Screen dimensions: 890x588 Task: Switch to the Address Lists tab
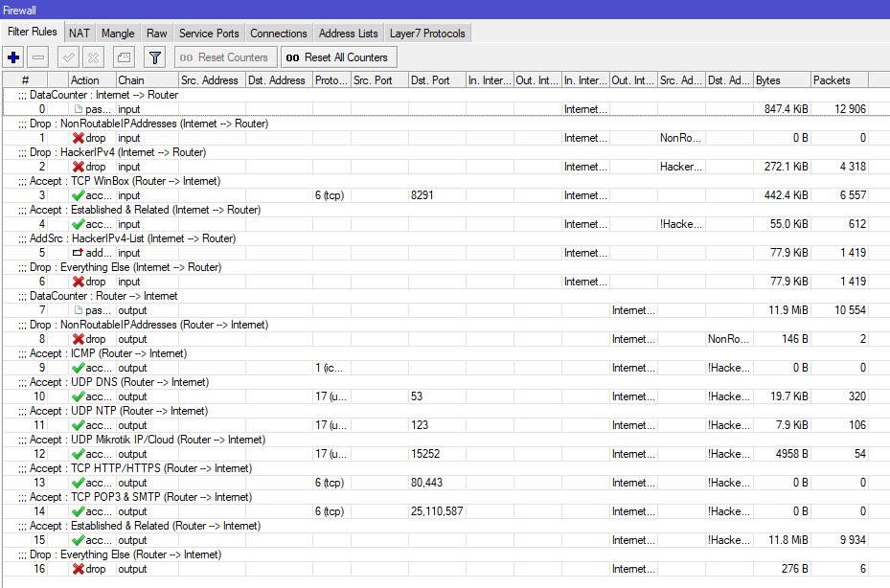pyautogui.click(x=348, y=34)
